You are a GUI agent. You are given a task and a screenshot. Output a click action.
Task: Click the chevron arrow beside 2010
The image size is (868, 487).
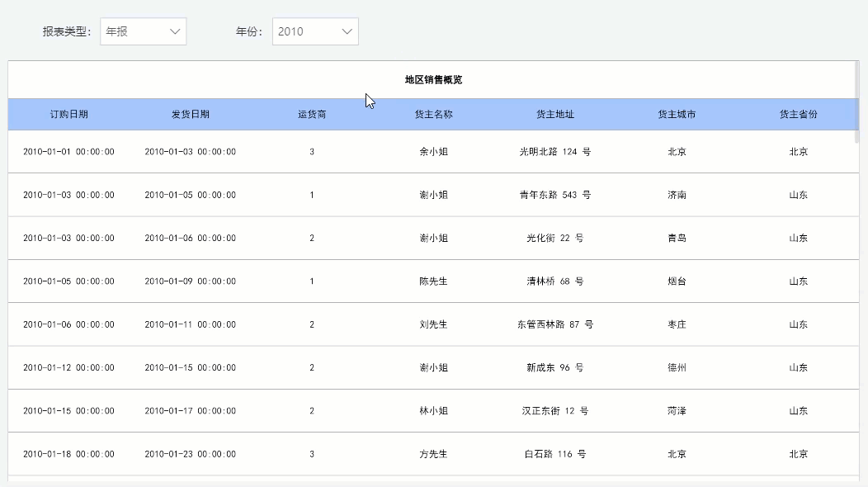pyautogui.click(x=347, y=31)
